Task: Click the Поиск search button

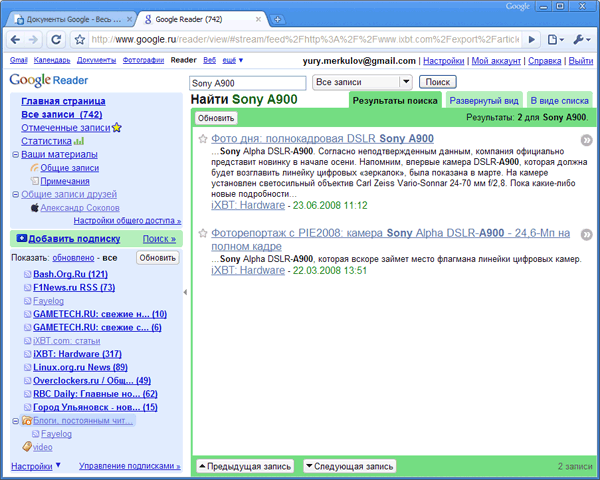Action: [438, 82]
